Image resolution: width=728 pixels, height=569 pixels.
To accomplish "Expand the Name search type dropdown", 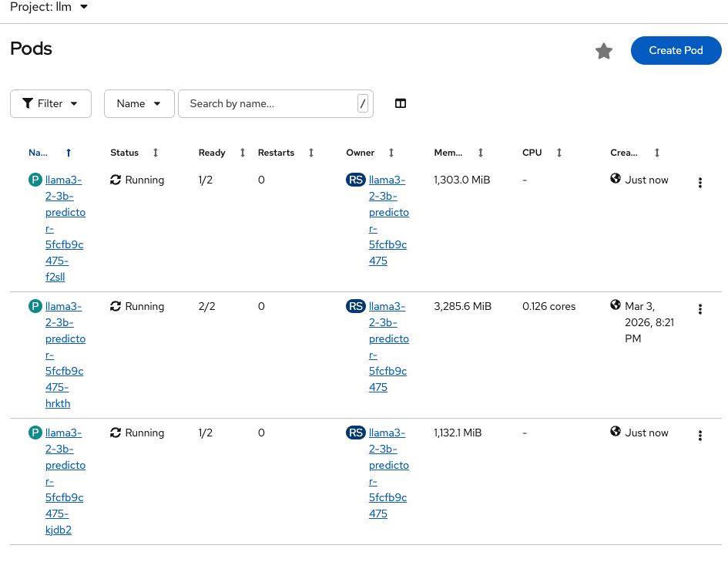I will [139, 103].
